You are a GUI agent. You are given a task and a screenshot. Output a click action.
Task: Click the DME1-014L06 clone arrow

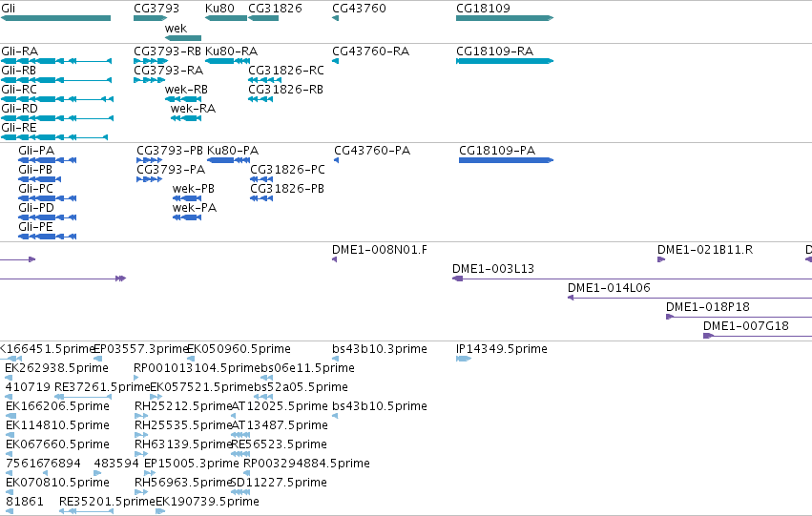(690, 299)
